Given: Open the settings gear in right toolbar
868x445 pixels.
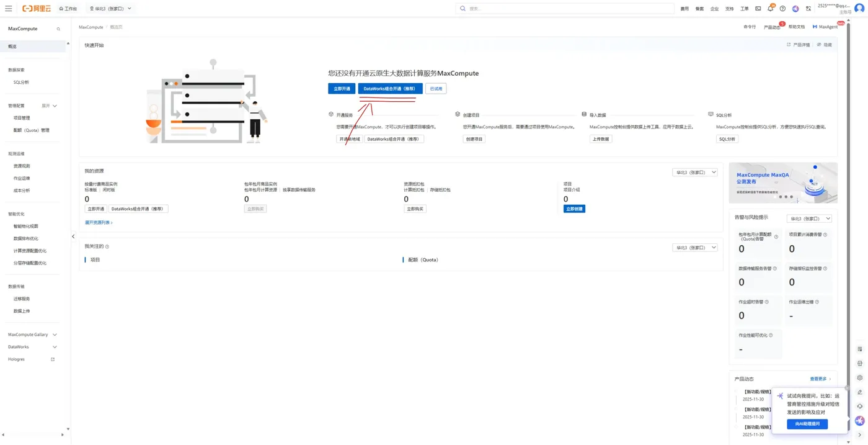Looking at the screenshot, I should click(x=860, y=378).
